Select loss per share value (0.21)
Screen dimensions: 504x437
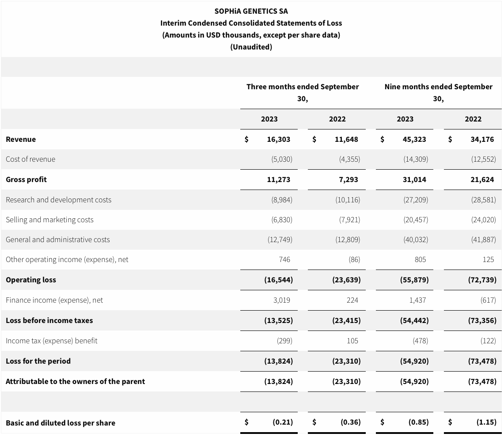[x=282, y=422]
